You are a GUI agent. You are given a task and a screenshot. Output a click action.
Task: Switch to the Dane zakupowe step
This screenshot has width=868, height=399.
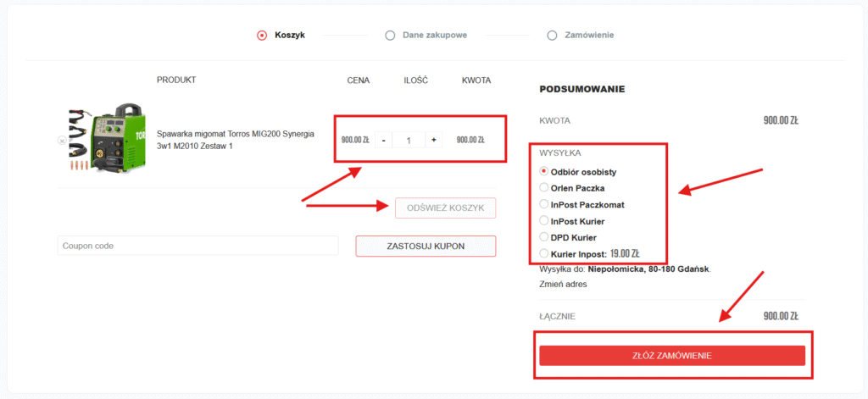click(432, 36)
